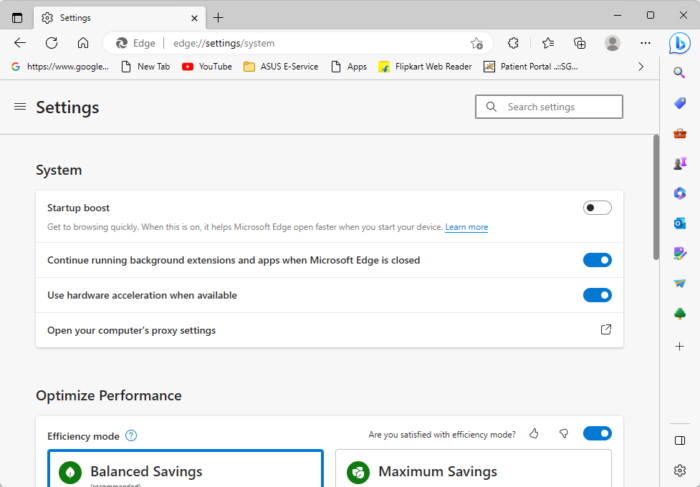Click the thumbs up feedback icon
The image size is (700, 487).
tap(534, 434)
